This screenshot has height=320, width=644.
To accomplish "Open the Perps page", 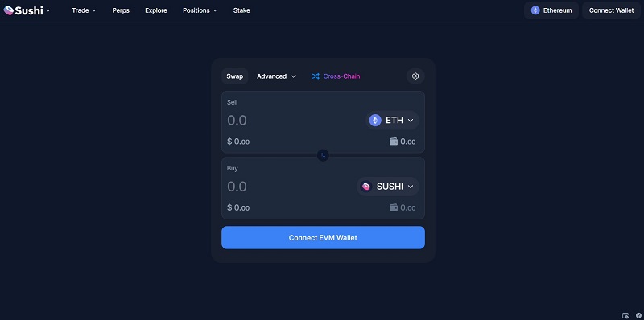I will (x=121, y=10).
